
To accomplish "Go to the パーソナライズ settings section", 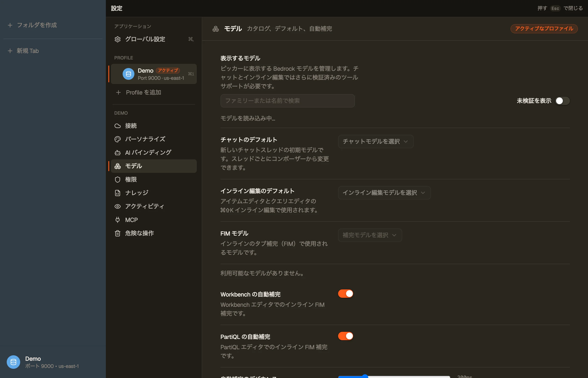I will tap(154, 139).
